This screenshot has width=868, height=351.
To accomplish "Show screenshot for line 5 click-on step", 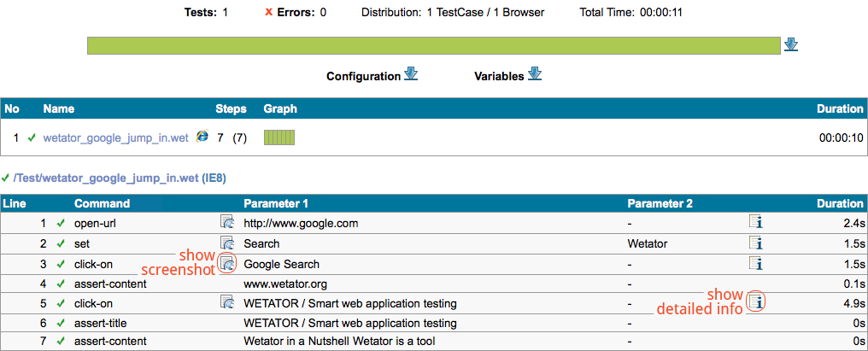I will 227,302.
